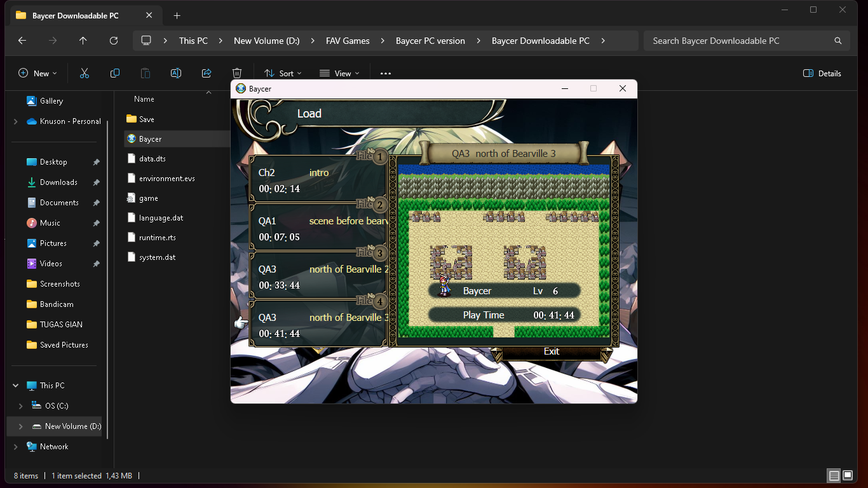Toggle the Details pane
Image resolution: width=868 pixels, height=488 pixels.
[x=822, y=73]
